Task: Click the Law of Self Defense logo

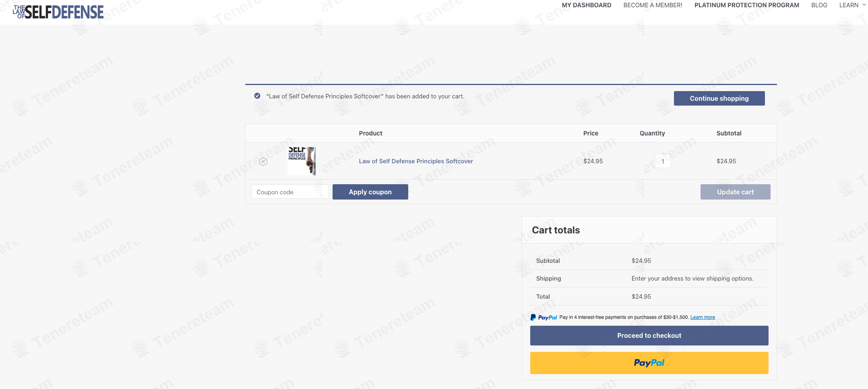Action: [58, 12]
